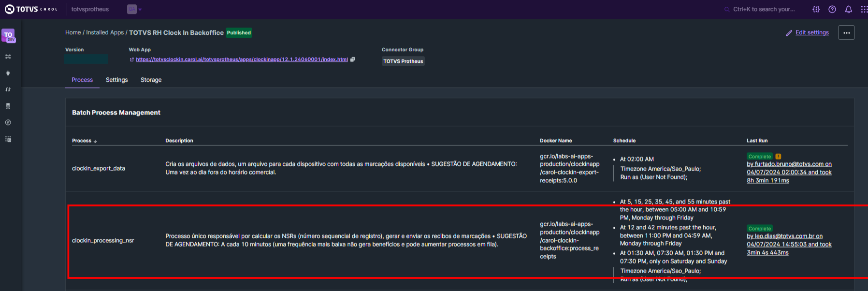The height and width of the screenshot is (291, 868).
Task: Click the totvsprotheus tenant name
Action: tap(90, 9)
